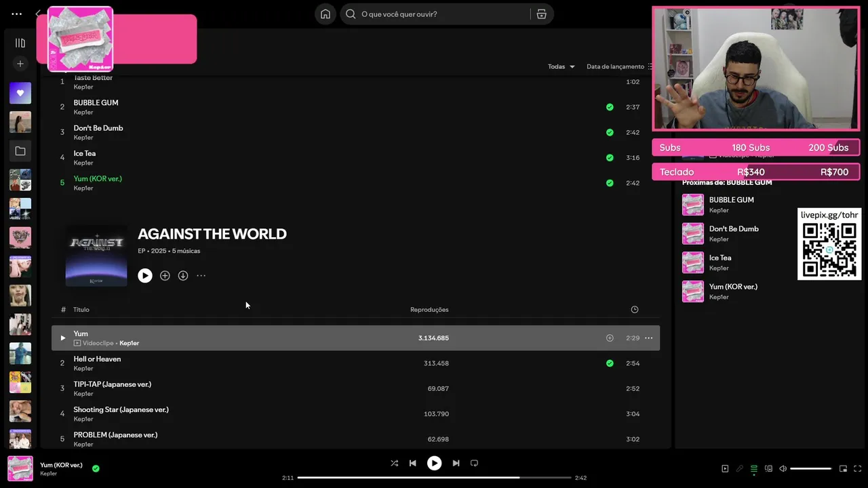Skip to previous track
The image size is (868, 488).
tap(412, 464)
